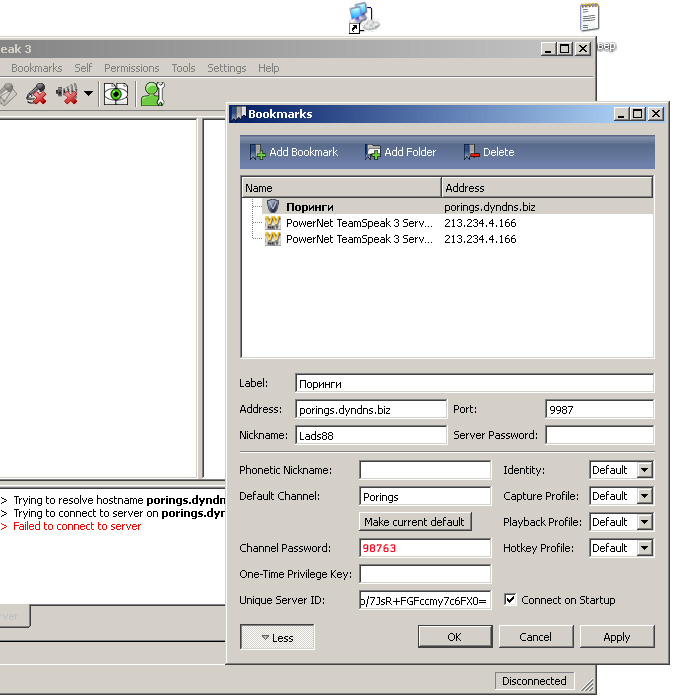Click Make current default button
The height and width of the screenshot is (700, 700).
coord(415,522)
